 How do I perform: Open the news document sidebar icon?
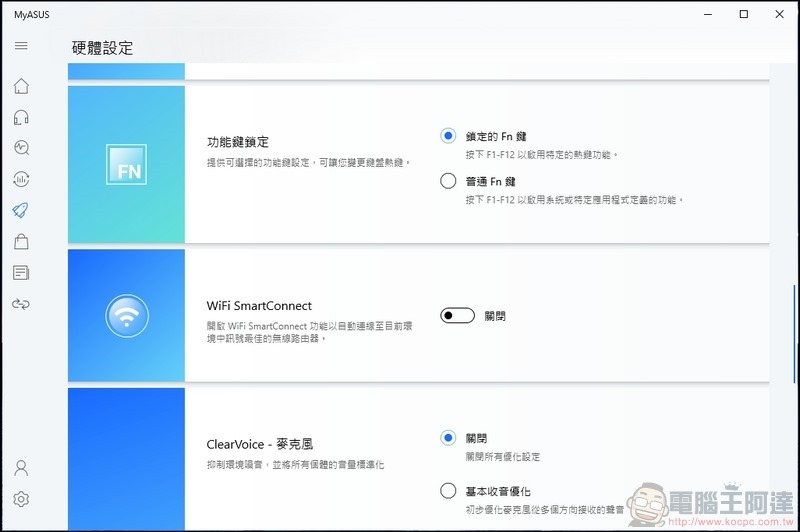point(21,272)
